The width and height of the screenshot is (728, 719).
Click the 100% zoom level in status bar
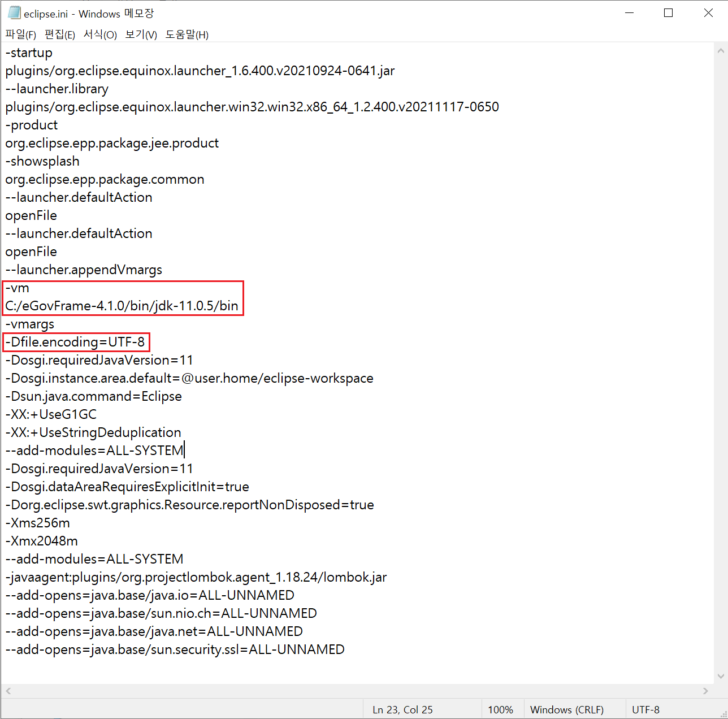[500, 710]
